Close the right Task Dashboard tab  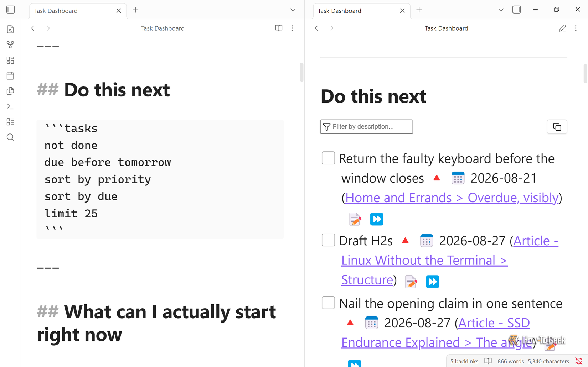(402, 11)
